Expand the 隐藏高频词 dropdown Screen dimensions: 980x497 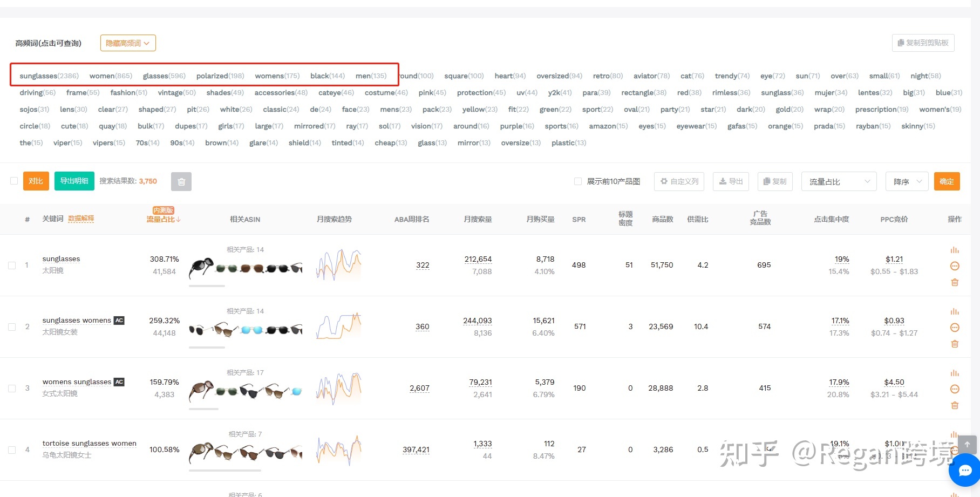(x=128, y=43)
